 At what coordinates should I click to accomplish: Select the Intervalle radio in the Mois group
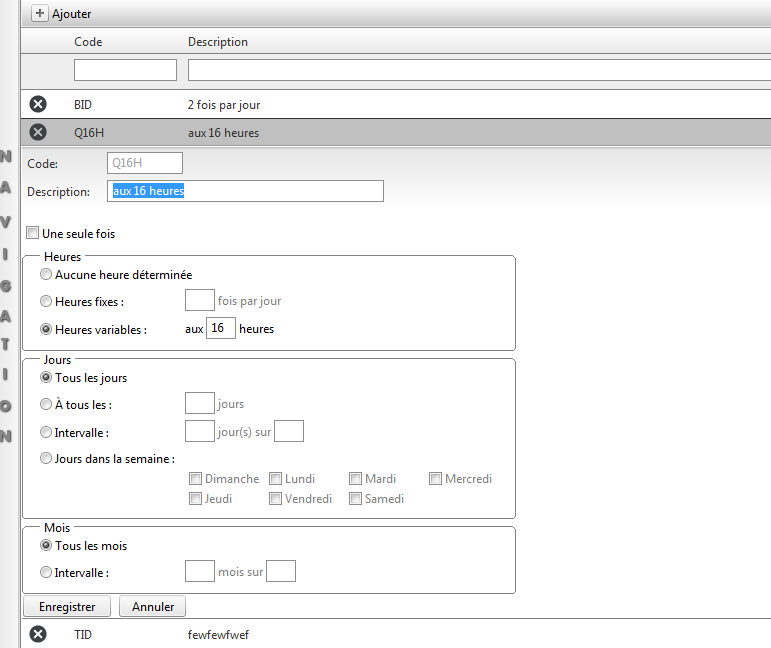click(x=46, y=572)
